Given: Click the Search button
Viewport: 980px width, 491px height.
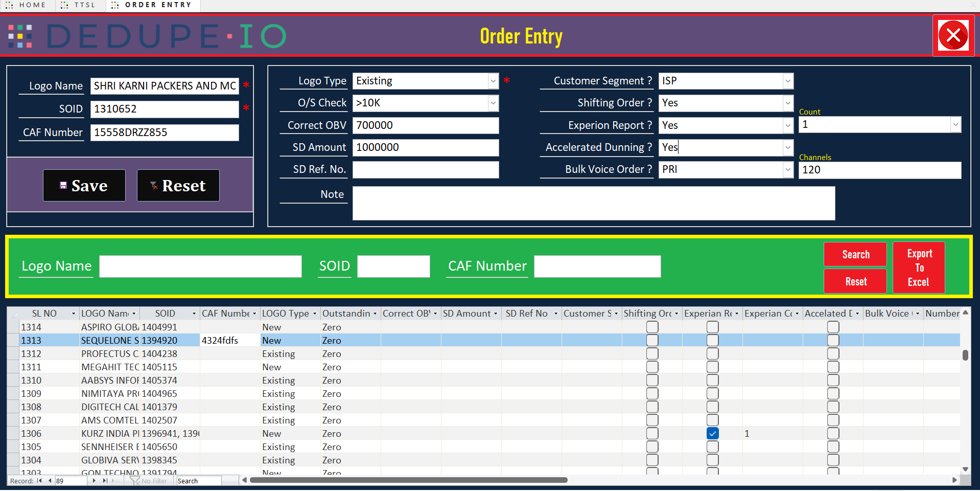Looking at the screenshot, I should coord(855,254).
